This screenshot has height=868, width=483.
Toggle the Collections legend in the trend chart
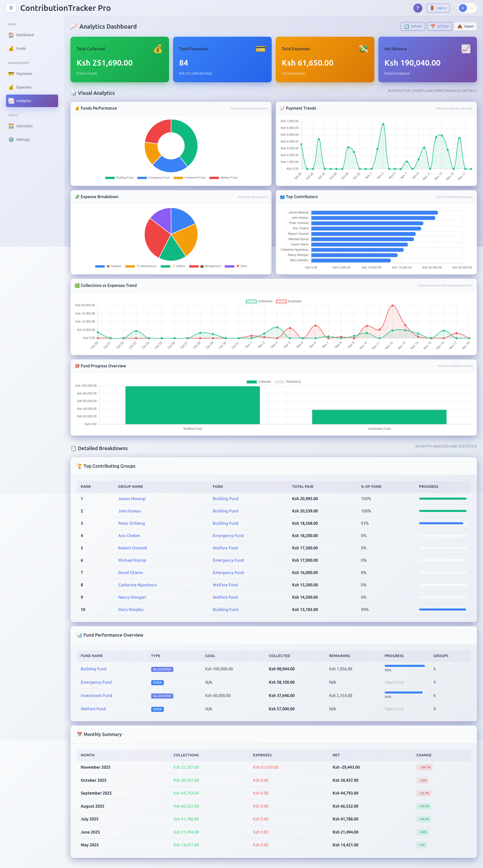(x=260, y=301)
